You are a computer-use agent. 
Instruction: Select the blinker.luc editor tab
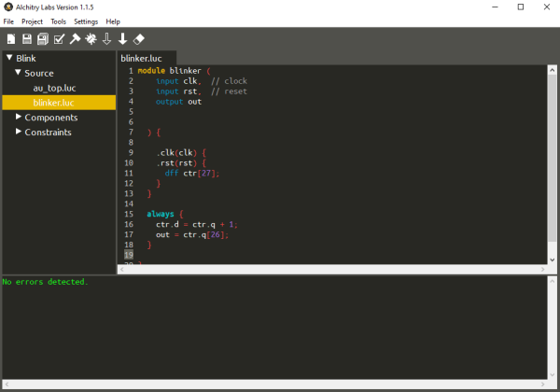(142, 58)
